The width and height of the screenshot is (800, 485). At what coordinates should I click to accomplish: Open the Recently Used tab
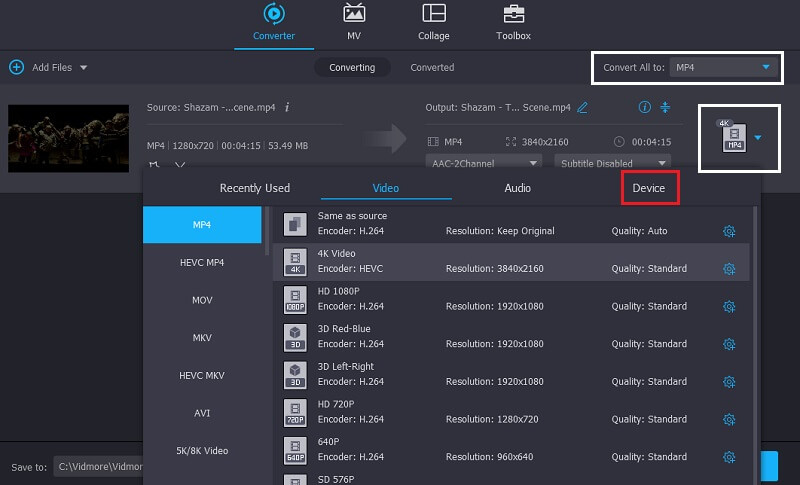[x=255, y=188]
